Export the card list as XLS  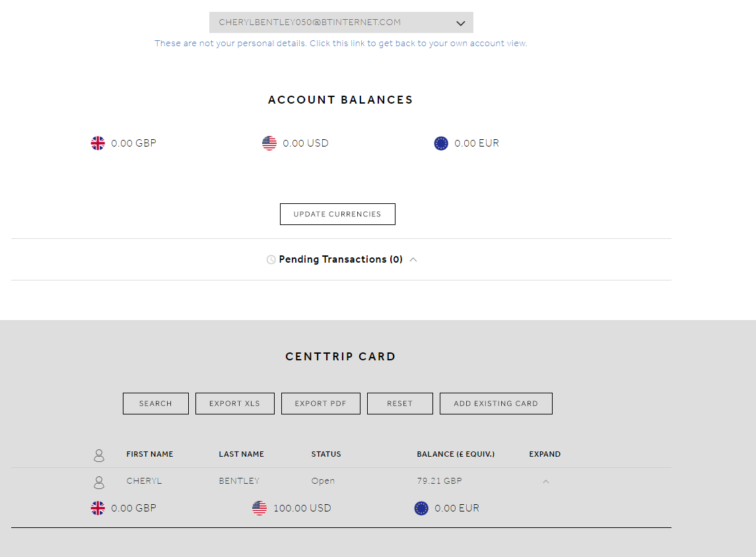[x=235, y=404]
